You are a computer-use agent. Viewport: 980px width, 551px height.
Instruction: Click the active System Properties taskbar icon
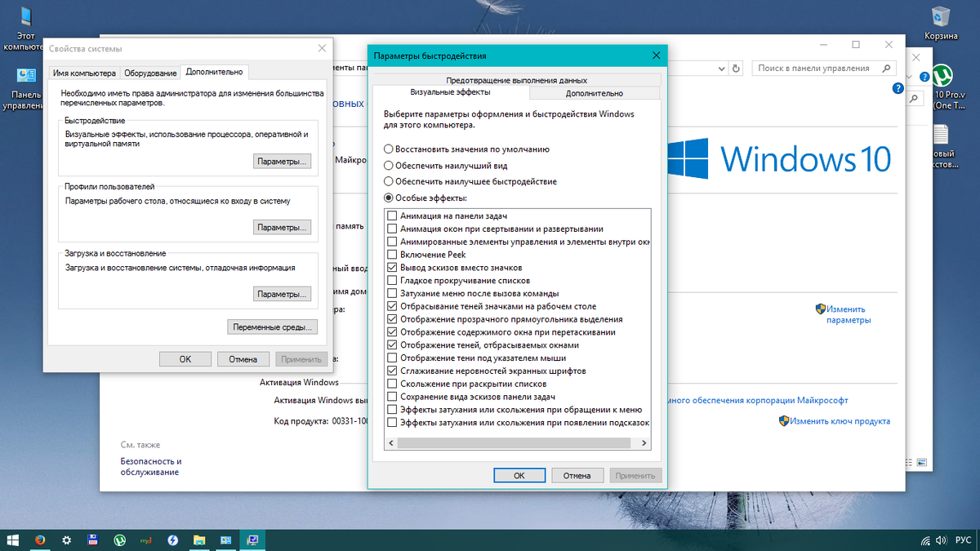[252, 540]
